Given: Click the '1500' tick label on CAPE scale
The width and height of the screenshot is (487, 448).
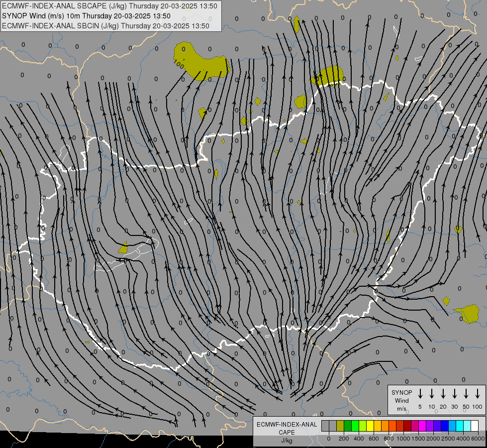Looking at the screenshot, I should (x=418, y=439).
